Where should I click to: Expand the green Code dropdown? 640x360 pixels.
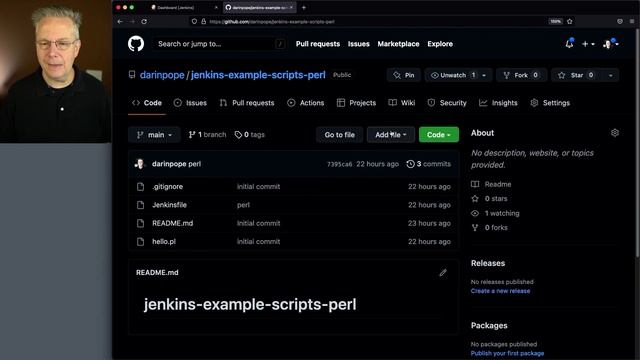pos(439,135)
